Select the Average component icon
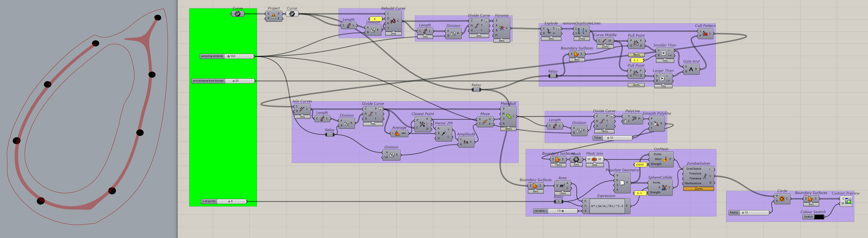This screenshot has width=868, height=238. [397, 133]
